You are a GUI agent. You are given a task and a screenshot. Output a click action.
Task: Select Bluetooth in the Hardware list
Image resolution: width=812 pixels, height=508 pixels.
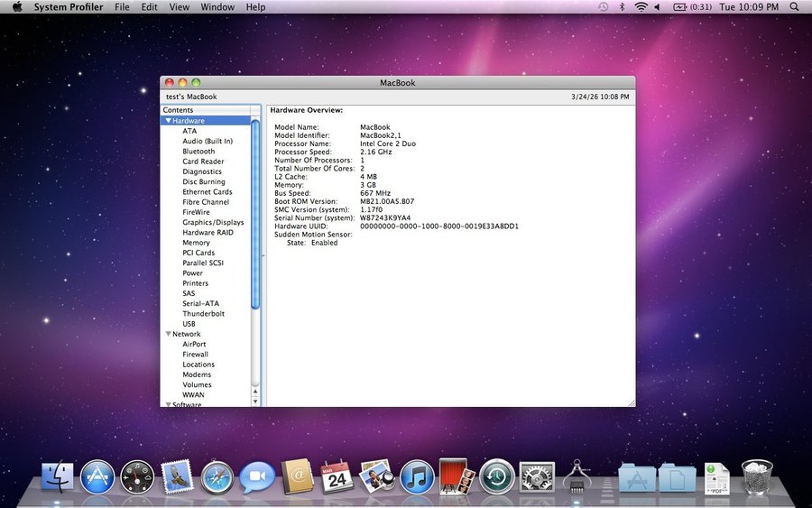coord(198,152)
